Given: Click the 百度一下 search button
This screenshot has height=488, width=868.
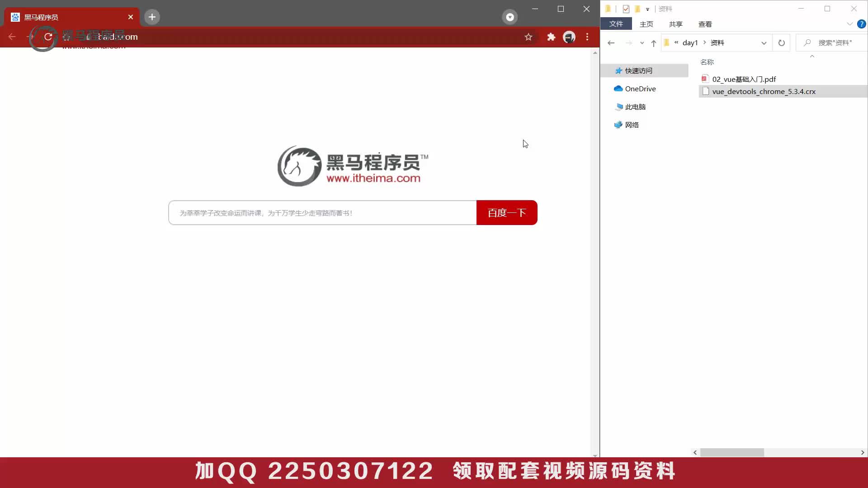Looking at the screenshot, I should pos(507,213).
